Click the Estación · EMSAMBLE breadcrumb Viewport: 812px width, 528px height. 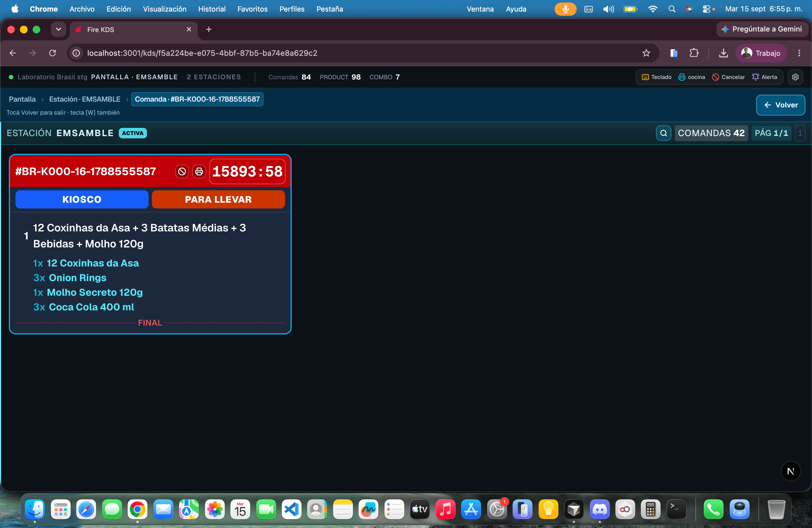pos(85,99)
